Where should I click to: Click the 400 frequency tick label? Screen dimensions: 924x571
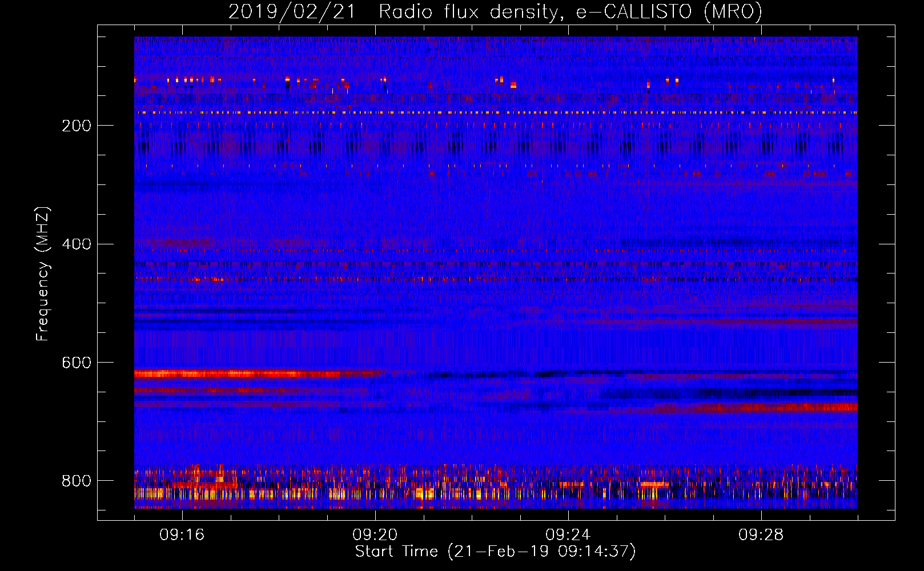(x=77, y=244)
